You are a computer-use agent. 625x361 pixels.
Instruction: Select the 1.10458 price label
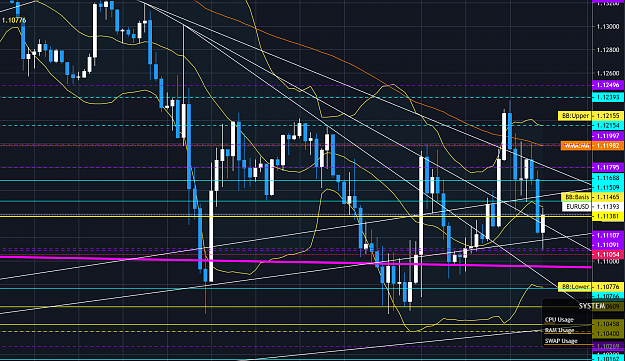click(x=608, y=324)
